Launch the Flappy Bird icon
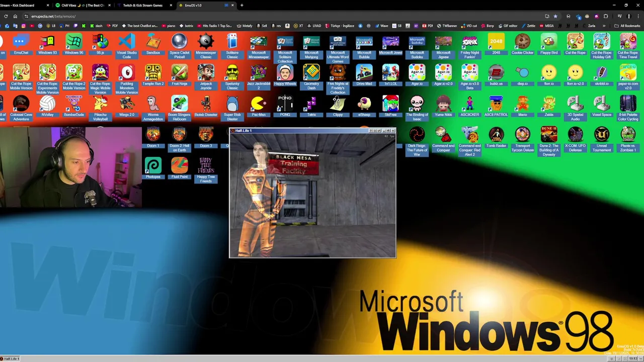 549,44
